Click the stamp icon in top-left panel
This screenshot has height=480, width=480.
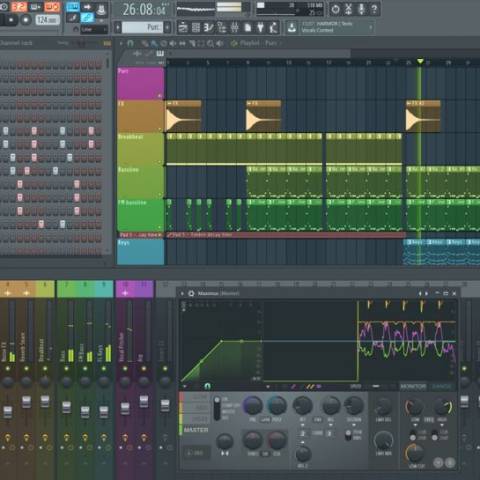click(101, 9)
